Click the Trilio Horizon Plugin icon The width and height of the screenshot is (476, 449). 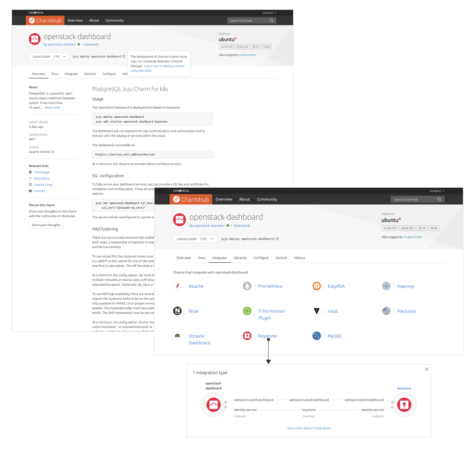[x=247, y=311]
